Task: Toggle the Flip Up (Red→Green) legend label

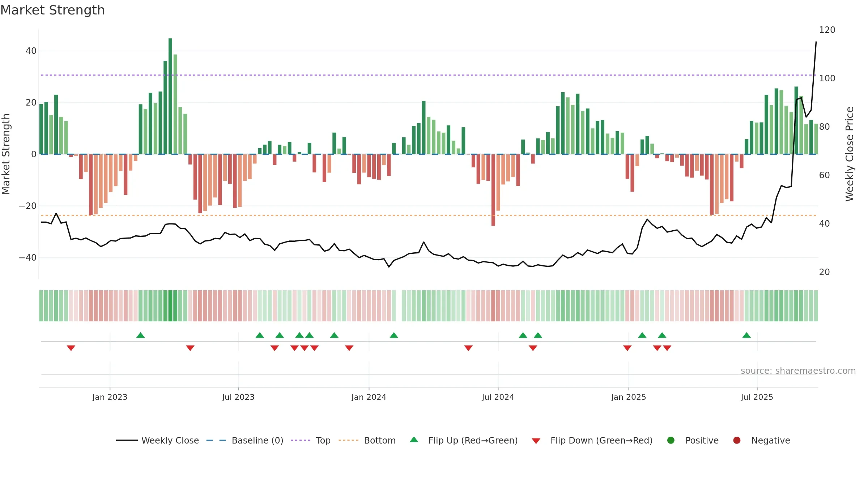Action: (473, 440)
